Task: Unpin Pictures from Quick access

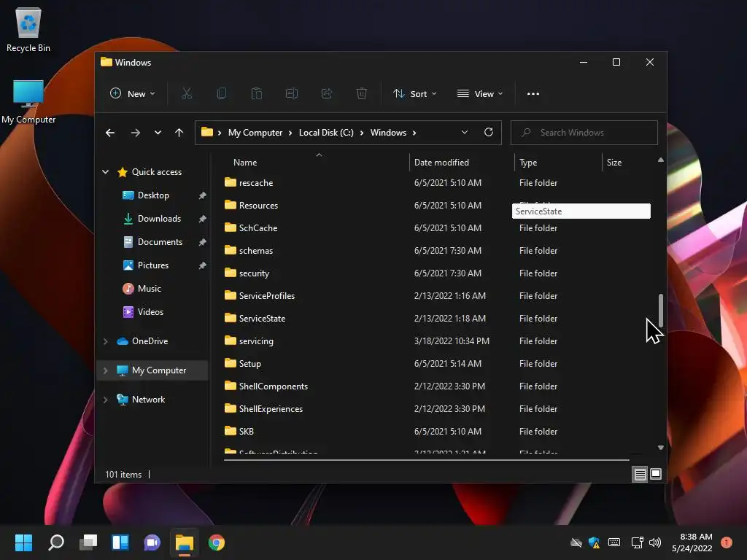Action: [x=203, y=265]
